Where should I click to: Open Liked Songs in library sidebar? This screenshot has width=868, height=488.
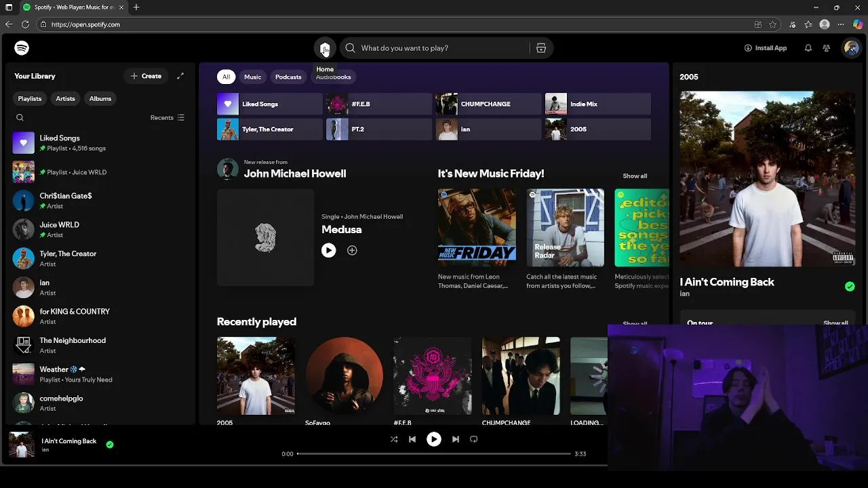100,143
